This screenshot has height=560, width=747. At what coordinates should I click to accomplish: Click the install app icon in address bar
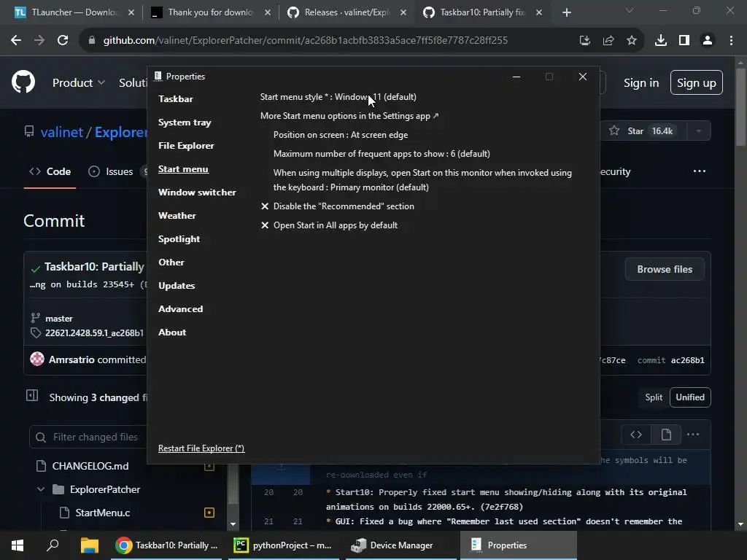point(584,41)
